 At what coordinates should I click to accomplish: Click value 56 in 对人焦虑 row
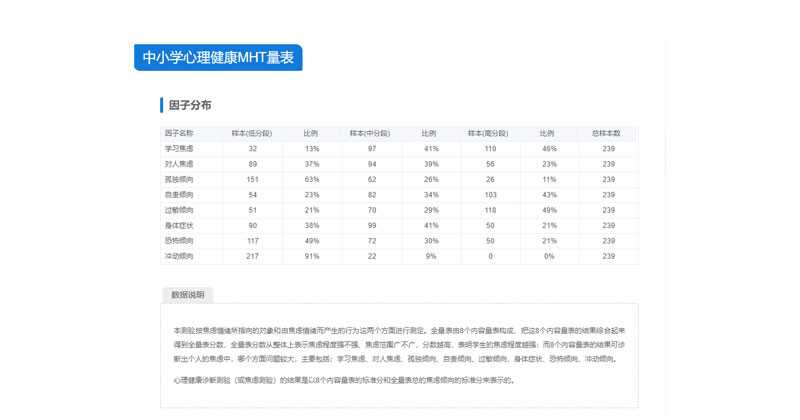point(490,164)
